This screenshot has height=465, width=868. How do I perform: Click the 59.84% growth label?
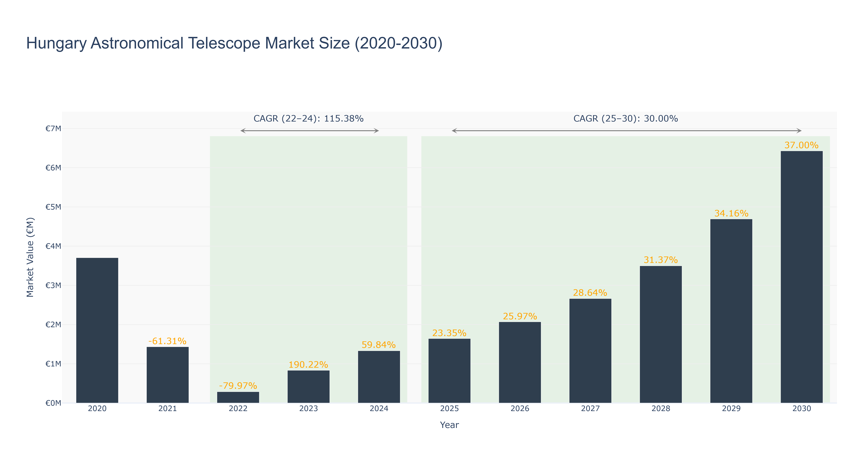coord(379,345)
